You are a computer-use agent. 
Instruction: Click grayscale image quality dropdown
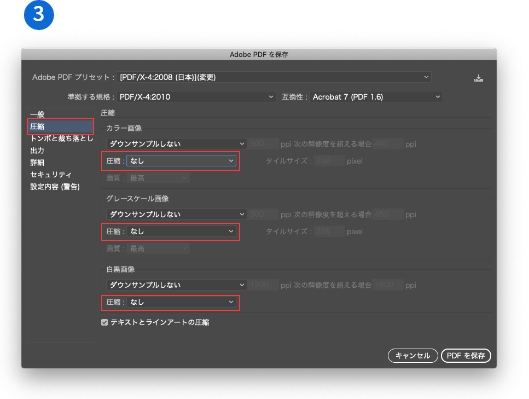click(158, 249)
